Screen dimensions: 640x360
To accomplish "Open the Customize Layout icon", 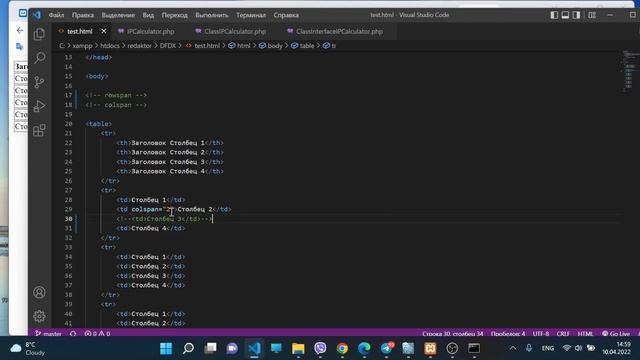I will coord(592,15).
